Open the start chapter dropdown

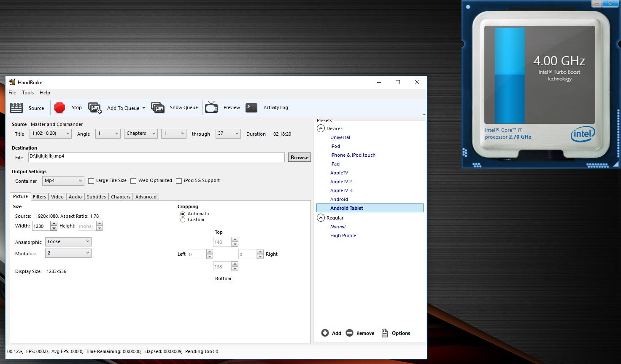[x=174, y=134]
